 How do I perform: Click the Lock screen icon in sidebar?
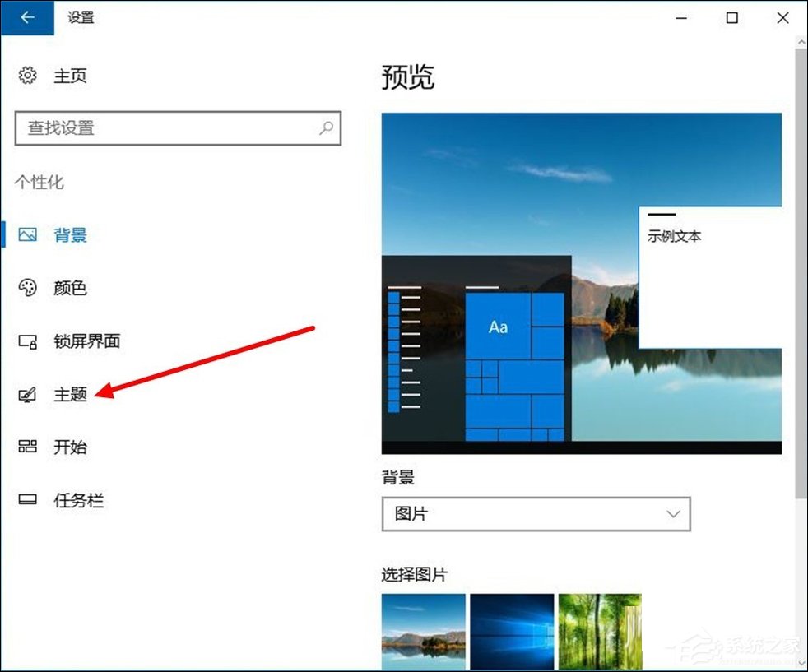(x=29, y=341)
